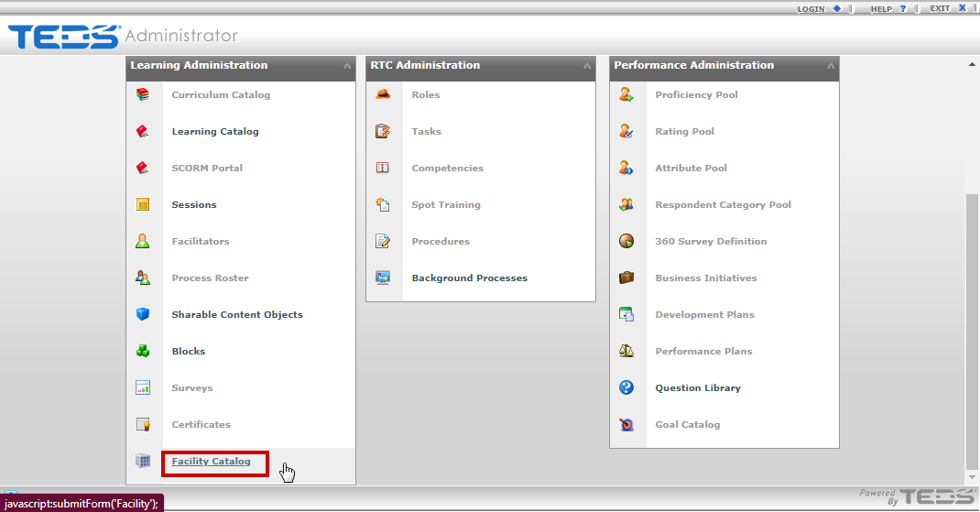Click the Attribute Pool icon
980x512 pixels.
click(x=626, y=168)
